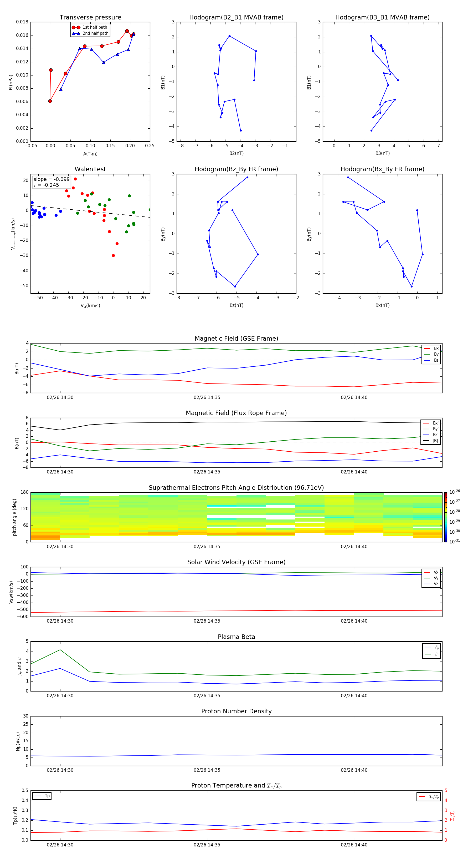This screenshot has width=473, height=868.
Task: Click 'Solar Wind Velocity (GSE Frame)' title
Action: tap(236, 562)
